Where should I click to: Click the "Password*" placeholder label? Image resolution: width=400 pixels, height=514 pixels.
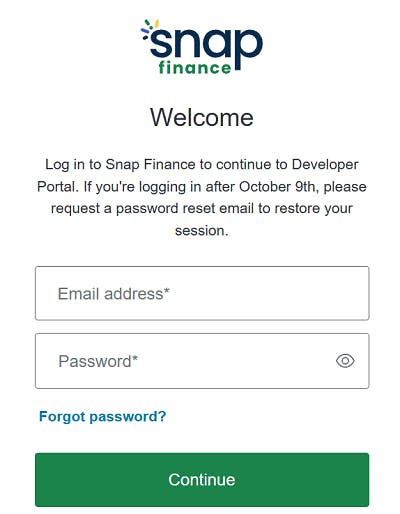click(x=98, y=361)
